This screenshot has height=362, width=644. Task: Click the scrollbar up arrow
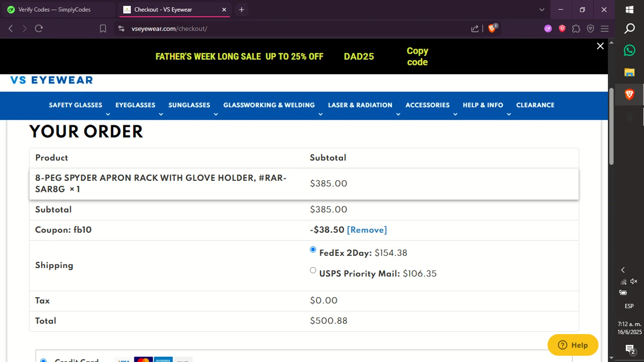[611, 43]
